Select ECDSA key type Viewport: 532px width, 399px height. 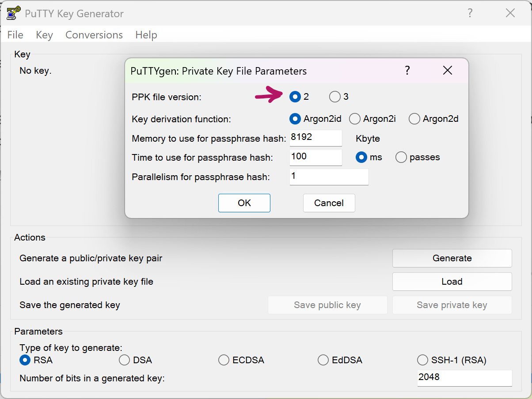pos(224,360)
